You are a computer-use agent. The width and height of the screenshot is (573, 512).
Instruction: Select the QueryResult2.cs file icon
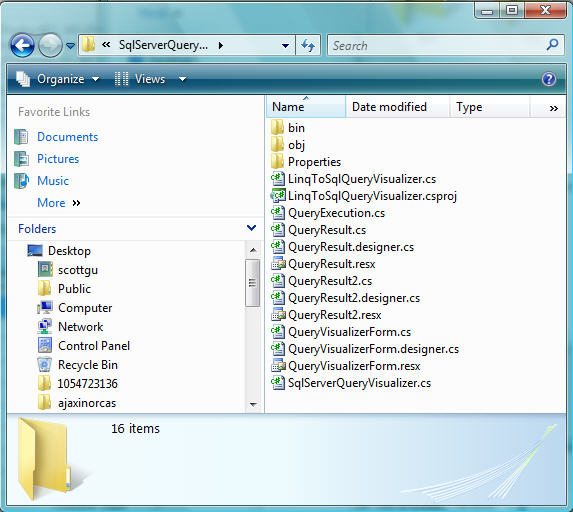point(278,281)
